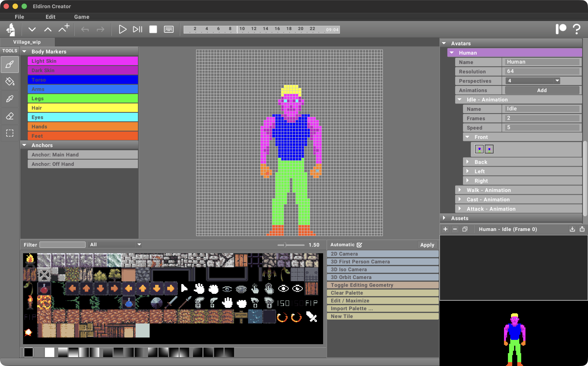This screenshot has height=366, width=588.
Task: Click the Patreon icon in toolbar
Action: point(561,29)
